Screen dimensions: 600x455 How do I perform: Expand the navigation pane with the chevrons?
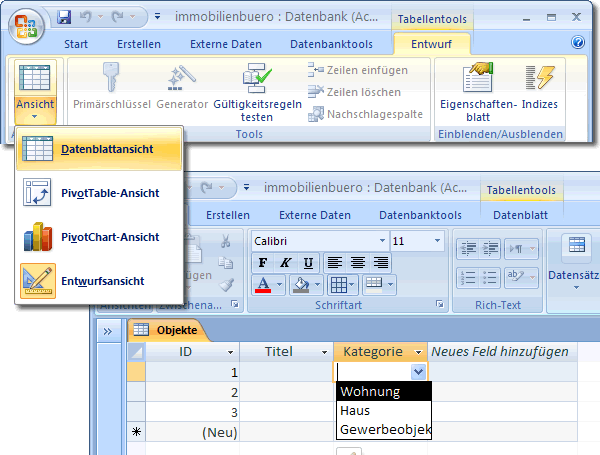(x=108, y=331)
